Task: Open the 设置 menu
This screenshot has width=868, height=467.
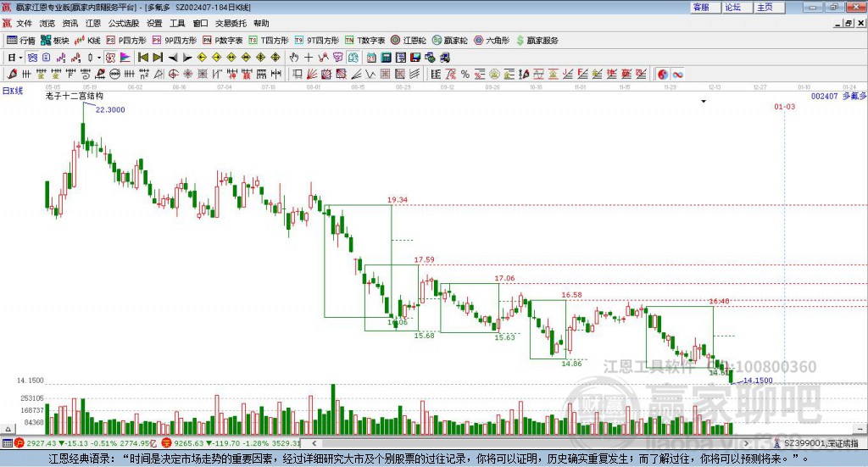Action: [x=154, y=23]
